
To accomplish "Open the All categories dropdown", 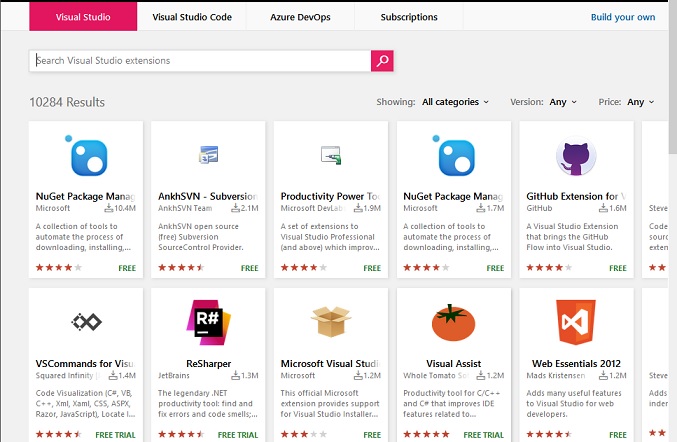I will point(456,102).
